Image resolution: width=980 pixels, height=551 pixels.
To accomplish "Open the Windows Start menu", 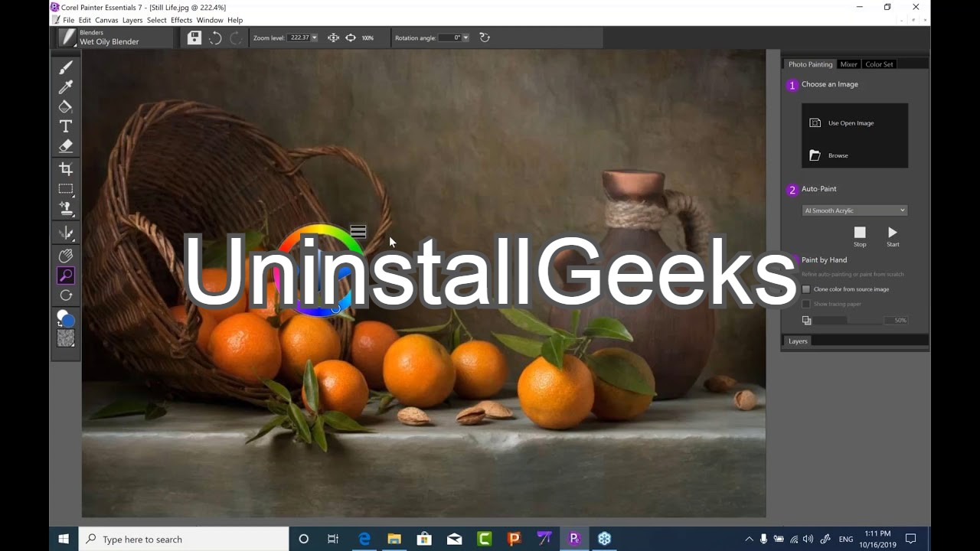I will coord(64,539).
